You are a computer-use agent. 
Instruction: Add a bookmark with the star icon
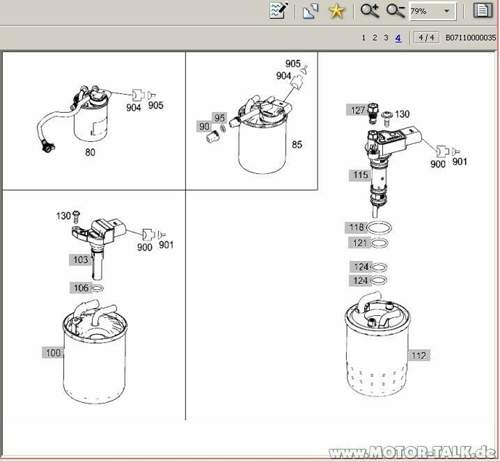click(336, 11)
